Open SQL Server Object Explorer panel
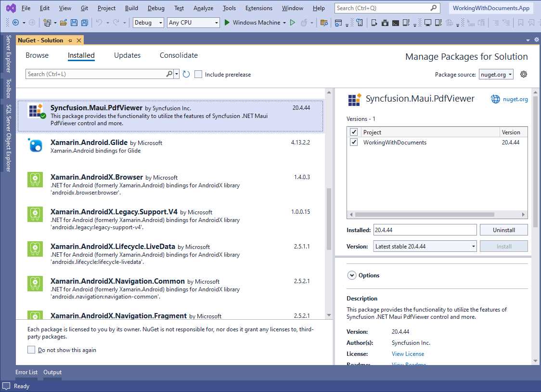This screenshot has height=392, width=541. [x=8, y=138]
